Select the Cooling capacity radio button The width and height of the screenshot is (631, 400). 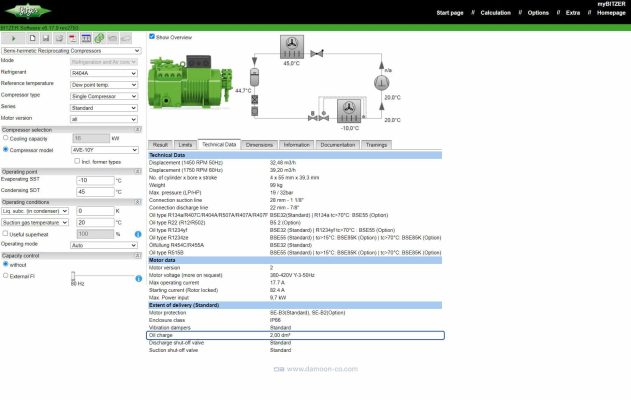pyautogui.click(x=6, y=139)
